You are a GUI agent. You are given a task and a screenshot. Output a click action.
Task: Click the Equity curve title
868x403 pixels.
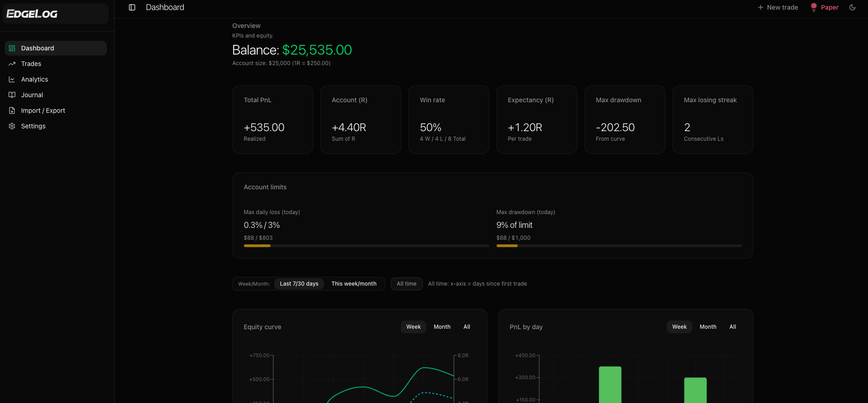point(262,327)
